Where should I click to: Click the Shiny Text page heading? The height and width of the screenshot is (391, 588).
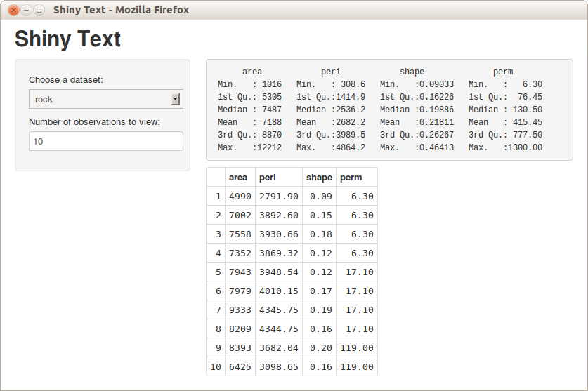click(x=67, y=39)
